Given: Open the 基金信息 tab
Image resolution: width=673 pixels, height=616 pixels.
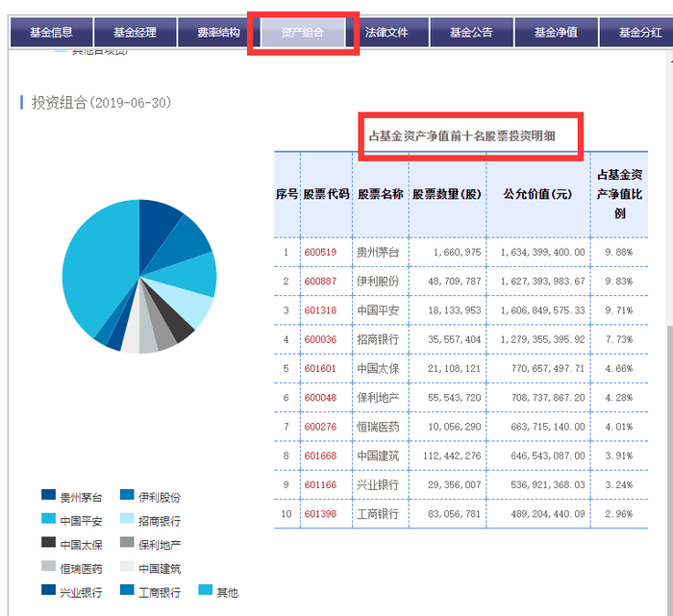Looking at the screenshot, I should (52, 32).
